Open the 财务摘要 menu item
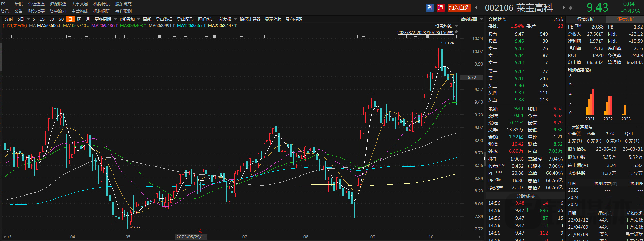 (36, 11)
